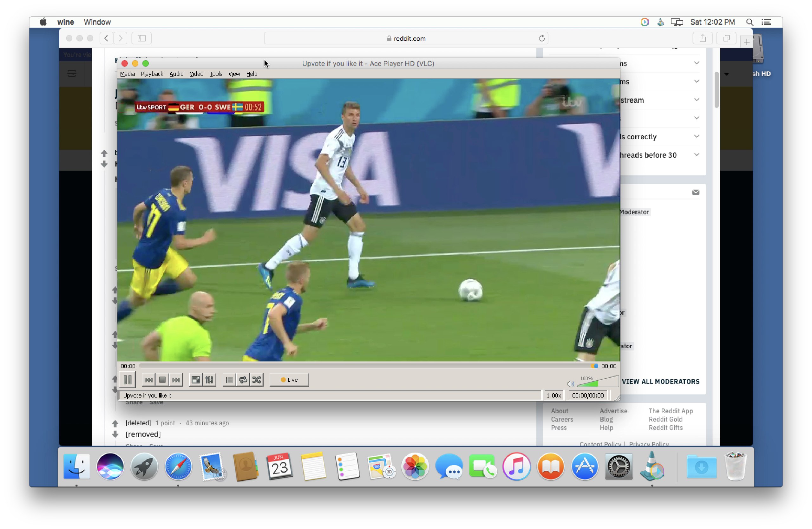Open the Help menu in Ace Player

pos(252,74)
